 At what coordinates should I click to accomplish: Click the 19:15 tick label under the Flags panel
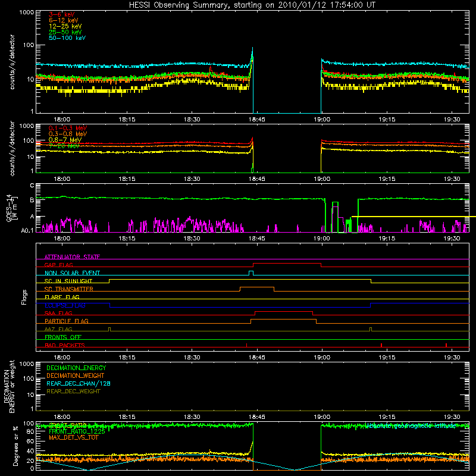click(x=387, y=358)
